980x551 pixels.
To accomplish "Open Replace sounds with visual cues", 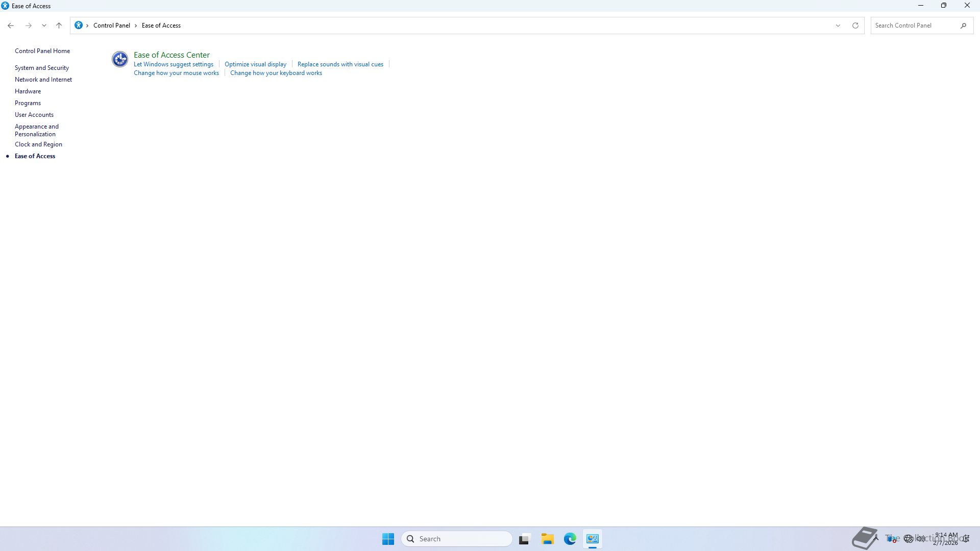I will [x=340, y=64].
